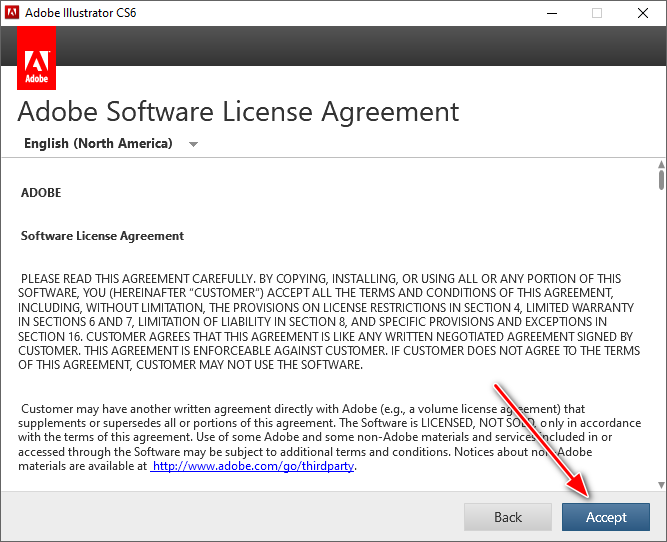Viewport: 667px width, 542px height.
Task: Click the scrollbar up arrow
Action: pyautogui.click(x=660, y=164)
